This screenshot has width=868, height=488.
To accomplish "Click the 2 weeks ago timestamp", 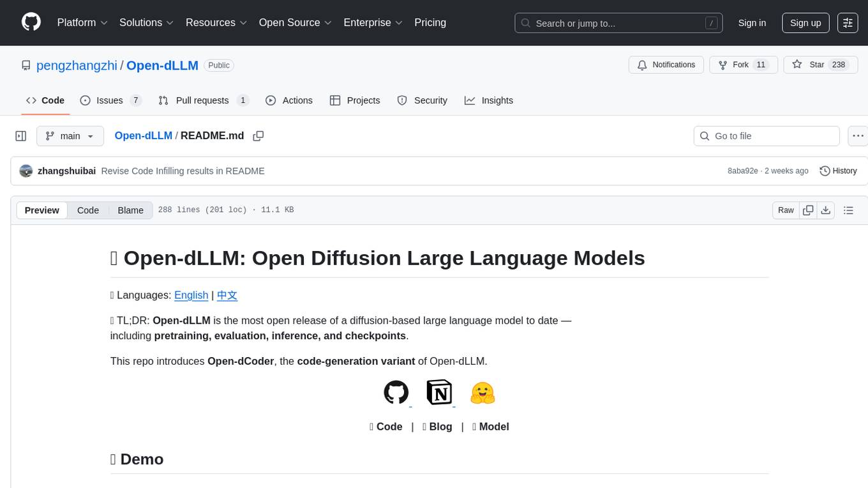I will click(786, 171).
